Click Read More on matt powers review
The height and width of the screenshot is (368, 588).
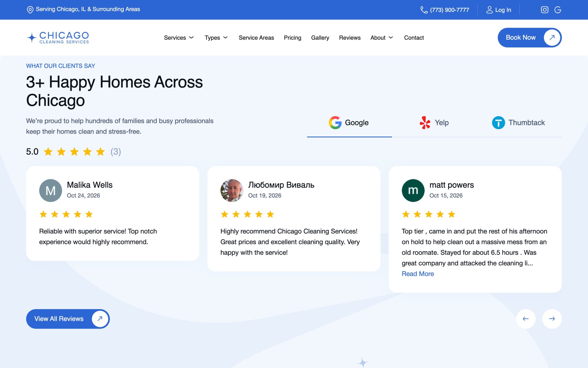(418, 274)
